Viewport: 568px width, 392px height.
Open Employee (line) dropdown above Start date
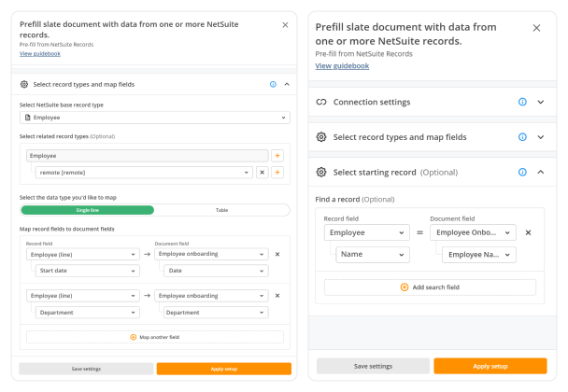click(x=83, y=255)
